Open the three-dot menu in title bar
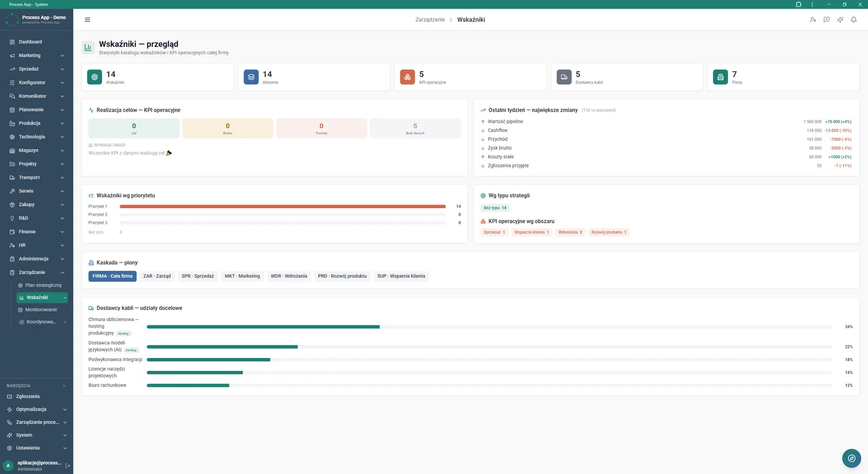868x474 pixels. [x=812, y=4]
